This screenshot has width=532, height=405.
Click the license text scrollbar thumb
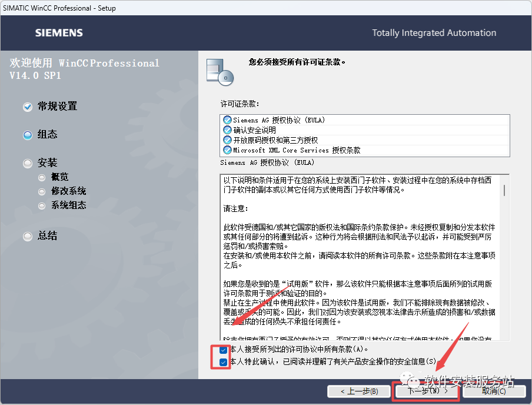(504, 190)
